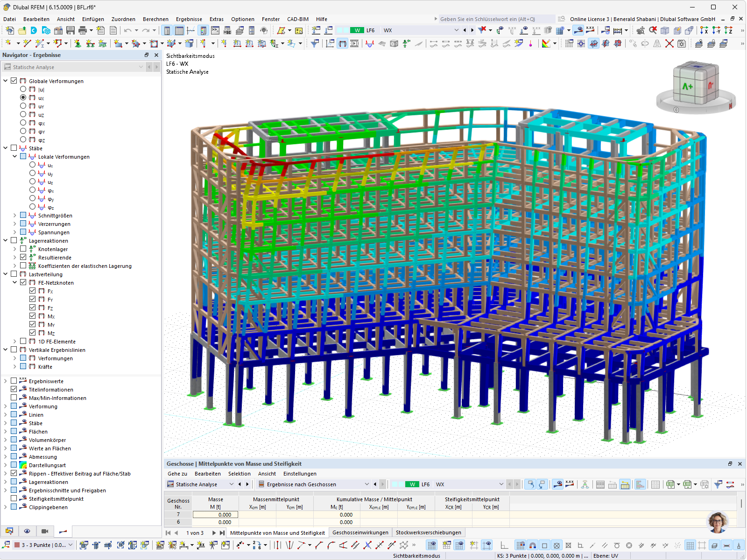Click the magnet object snap icon in bottom bar

(532, 545)
